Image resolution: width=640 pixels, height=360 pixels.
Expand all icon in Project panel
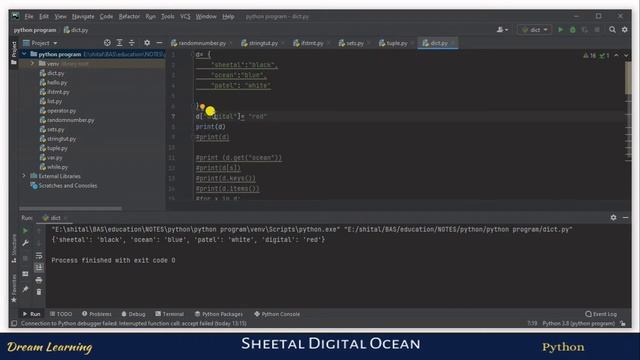pos(120,43)
